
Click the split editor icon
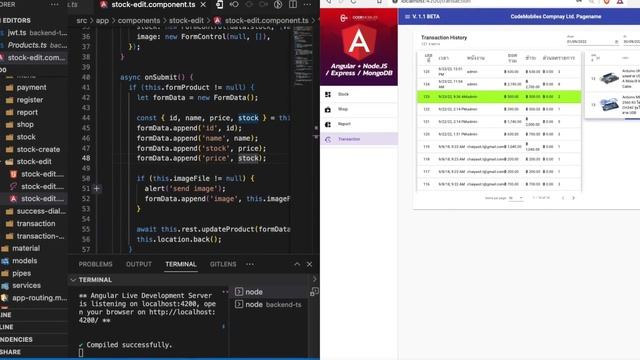click(293, 5)
